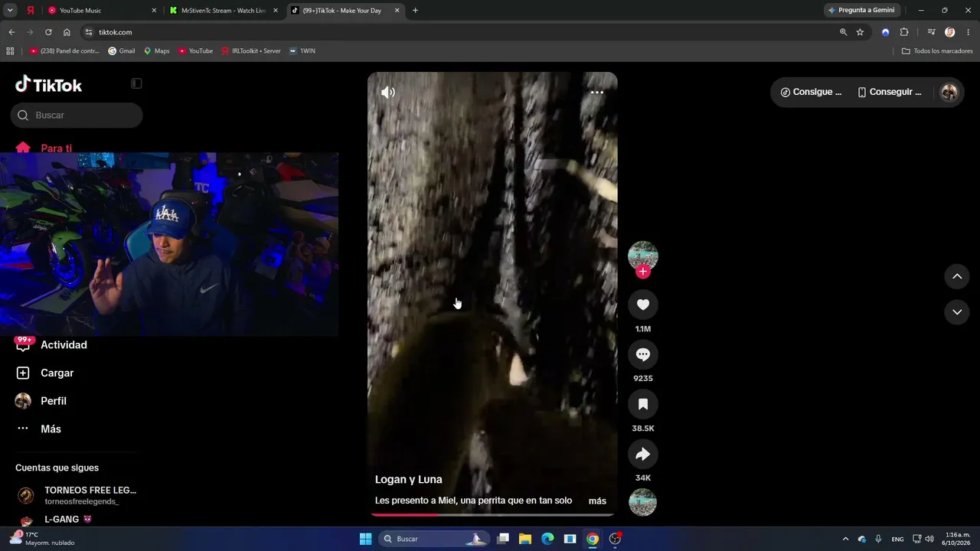Open the profile avatar in TikTok header
The height and width of the screenshot is (551, 980).
[x=949, y=92]
